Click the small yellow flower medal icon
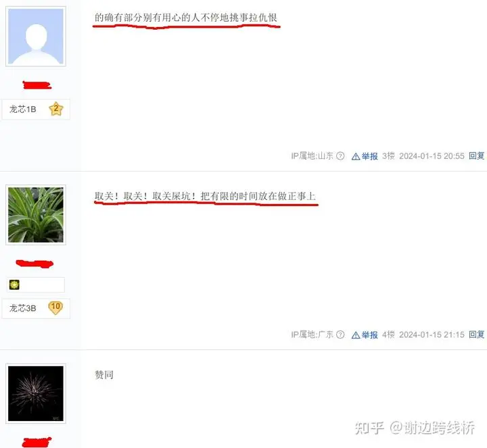 tap(14, 284)
